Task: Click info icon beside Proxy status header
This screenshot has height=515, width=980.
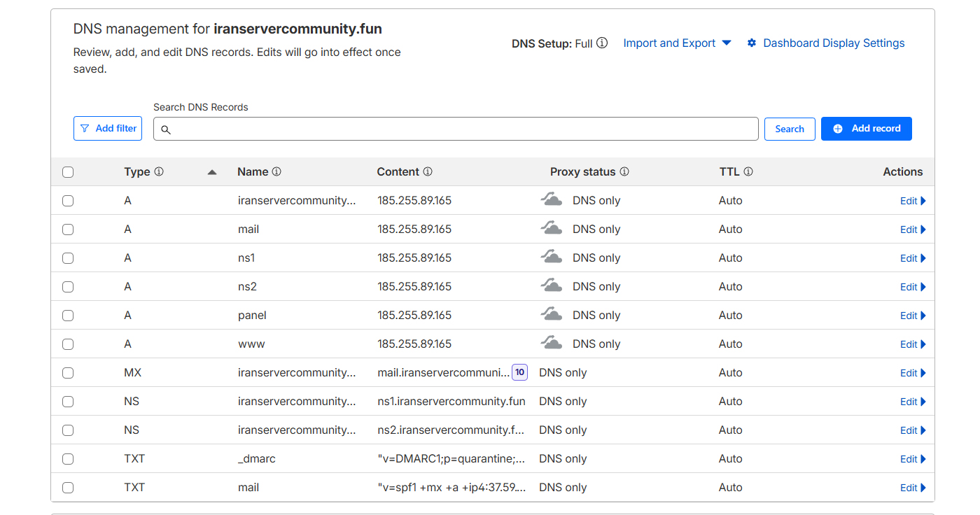Action: (x=624, y=171)
